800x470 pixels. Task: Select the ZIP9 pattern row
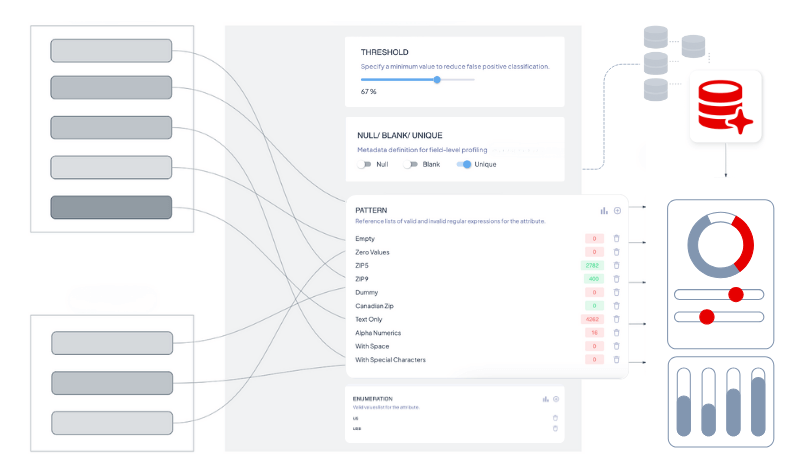(x=362, y=279)
